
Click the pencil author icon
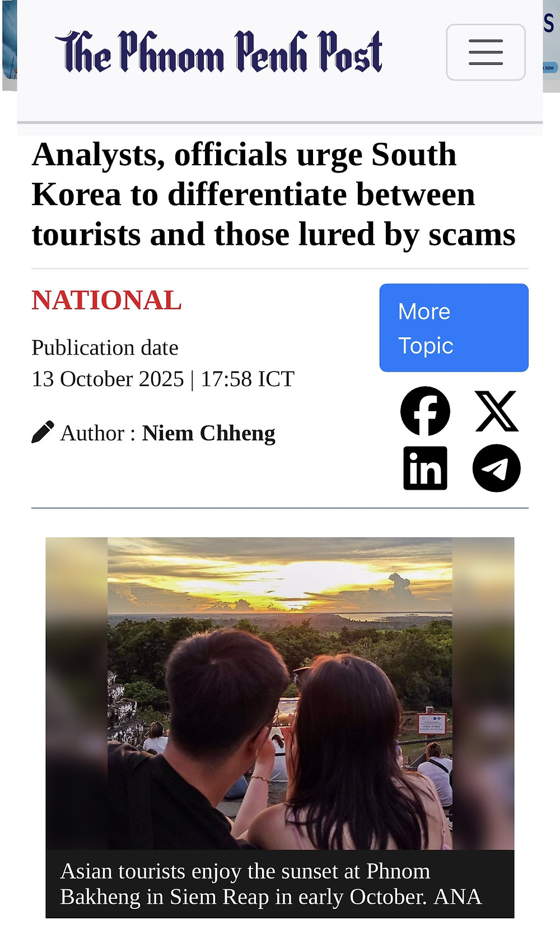tap(43, 432)
